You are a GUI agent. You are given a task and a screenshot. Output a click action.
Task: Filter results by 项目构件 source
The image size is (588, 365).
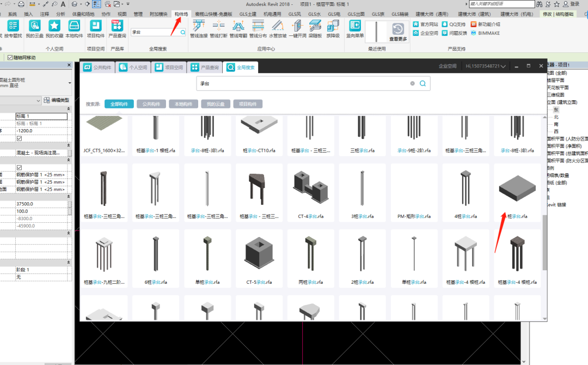pyautogui.click(x=248, y=104)
